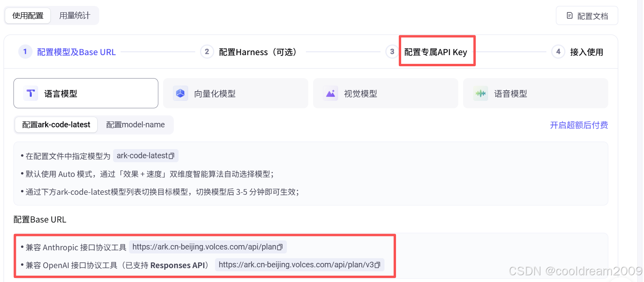Viewport: 644px width, 282px height.
Task: Copy the Anthropic api/plan URL
Action: click(x=280, y=247)
